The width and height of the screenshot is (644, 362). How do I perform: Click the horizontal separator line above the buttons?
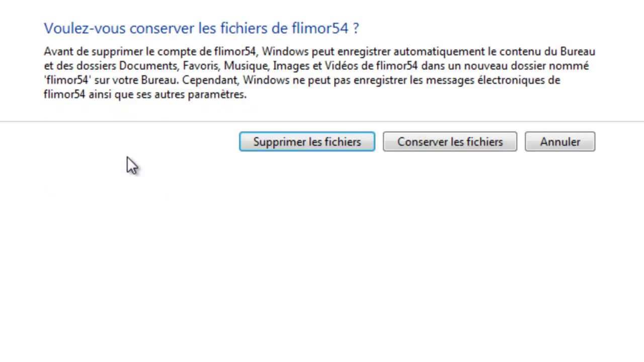(x=322, y=121)
